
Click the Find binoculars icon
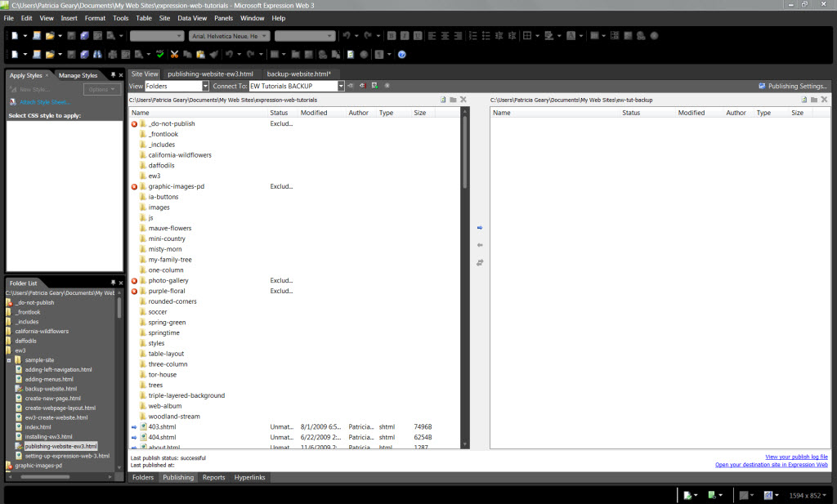[x=98, y=55]
